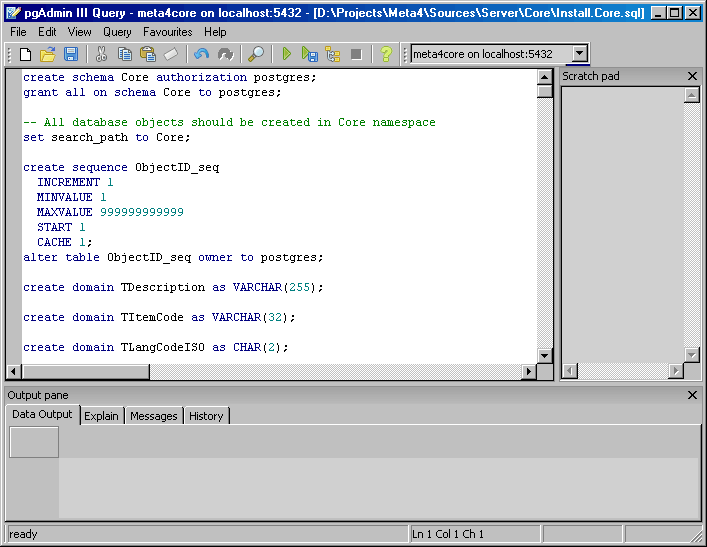This screenshot has height=547, width=707.
Task: Redo the edit with the redo arrow
Action: (225, 55)
